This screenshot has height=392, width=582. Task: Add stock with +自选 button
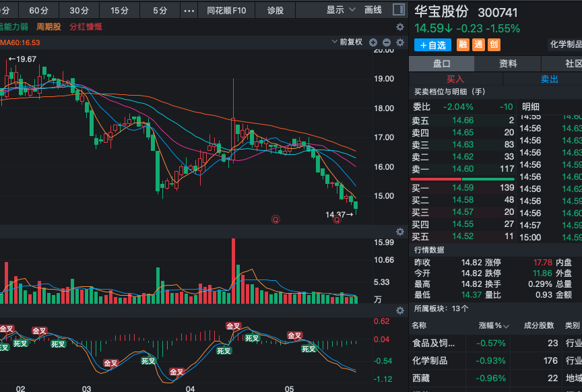coord(432,45)
